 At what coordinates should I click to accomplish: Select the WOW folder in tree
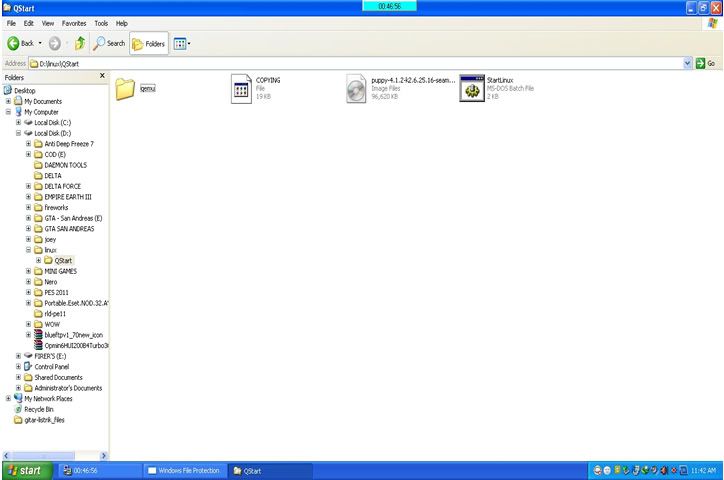pos(52,324)
